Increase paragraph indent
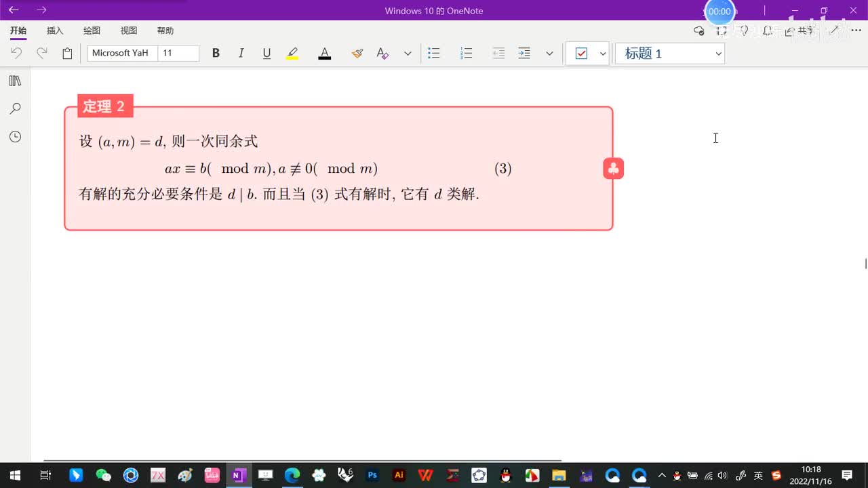 (524, 53)
